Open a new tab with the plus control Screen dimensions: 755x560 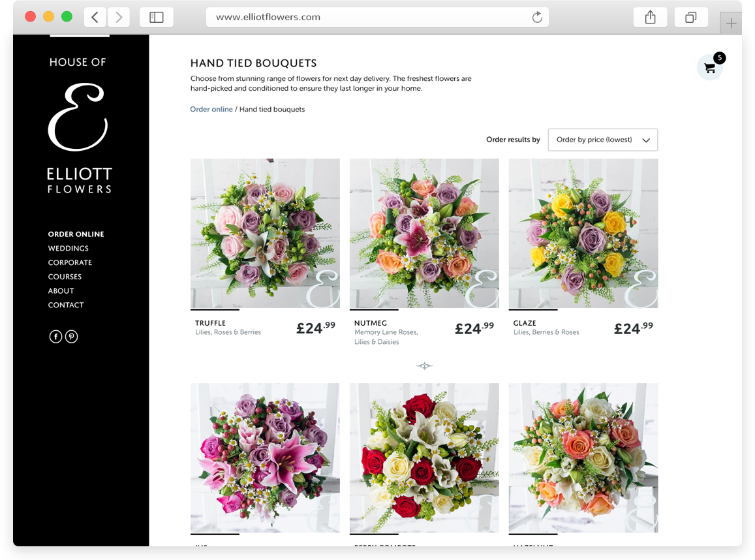(x=731, y=23)
